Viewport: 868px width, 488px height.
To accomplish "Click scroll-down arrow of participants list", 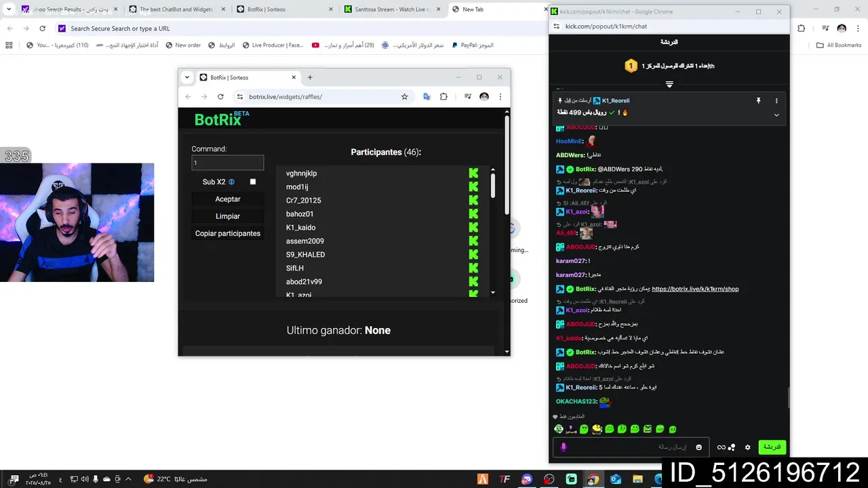I will tap(493, 293).
